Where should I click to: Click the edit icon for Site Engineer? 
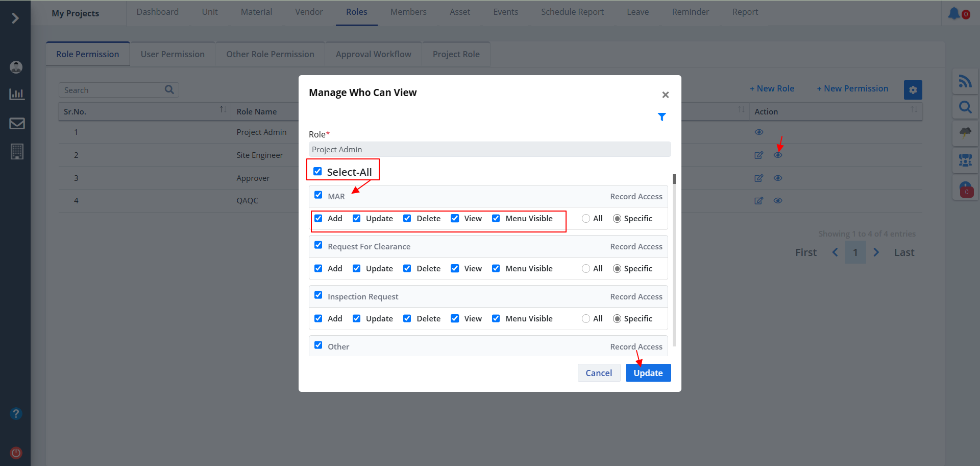point(758,155)
